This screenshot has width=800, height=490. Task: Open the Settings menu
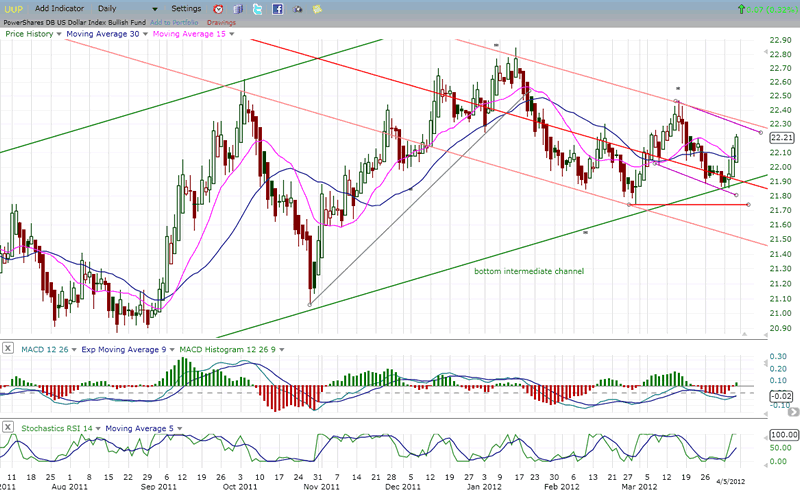point(186,9)
